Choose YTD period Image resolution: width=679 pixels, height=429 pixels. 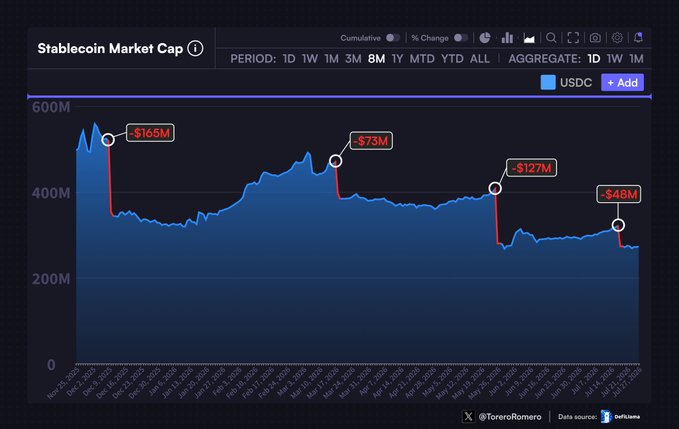click(x=452, y=59)
